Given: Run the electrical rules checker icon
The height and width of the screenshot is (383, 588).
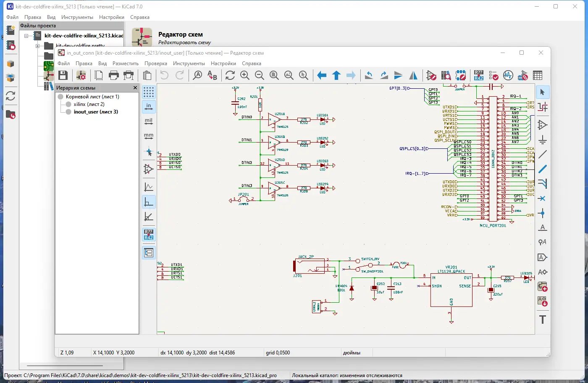Looking at the screenshot, I should coord(493,76).
